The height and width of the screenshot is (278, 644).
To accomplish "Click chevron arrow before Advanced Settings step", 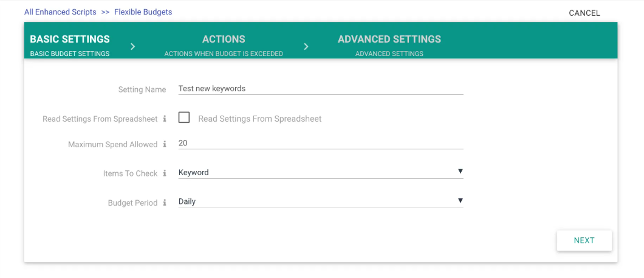I will pos(306,46).
